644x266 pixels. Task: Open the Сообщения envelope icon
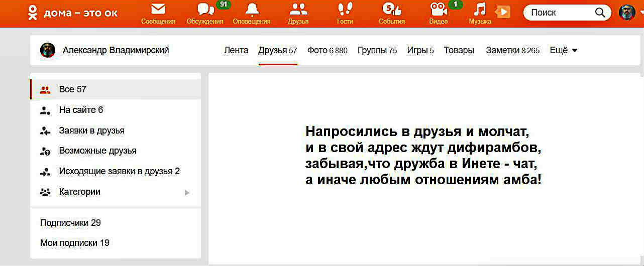pyautogui.click(x=158, y=9)
